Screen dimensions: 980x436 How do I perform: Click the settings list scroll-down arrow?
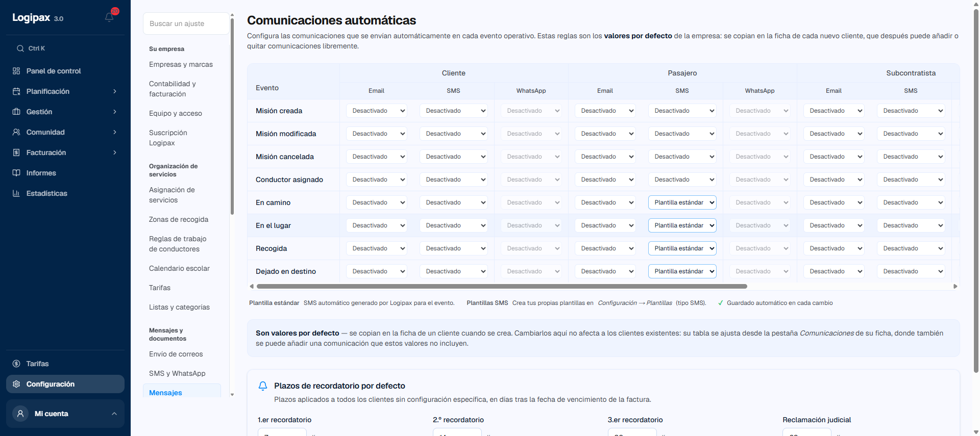click(232, 395)
